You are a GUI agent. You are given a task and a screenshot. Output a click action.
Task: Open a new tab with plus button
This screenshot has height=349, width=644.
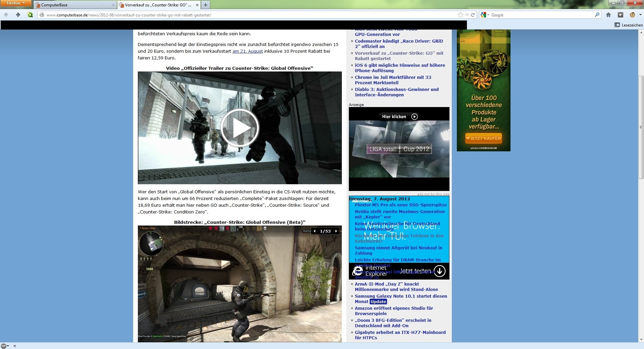pyautogui.click(x=206, y=5)
